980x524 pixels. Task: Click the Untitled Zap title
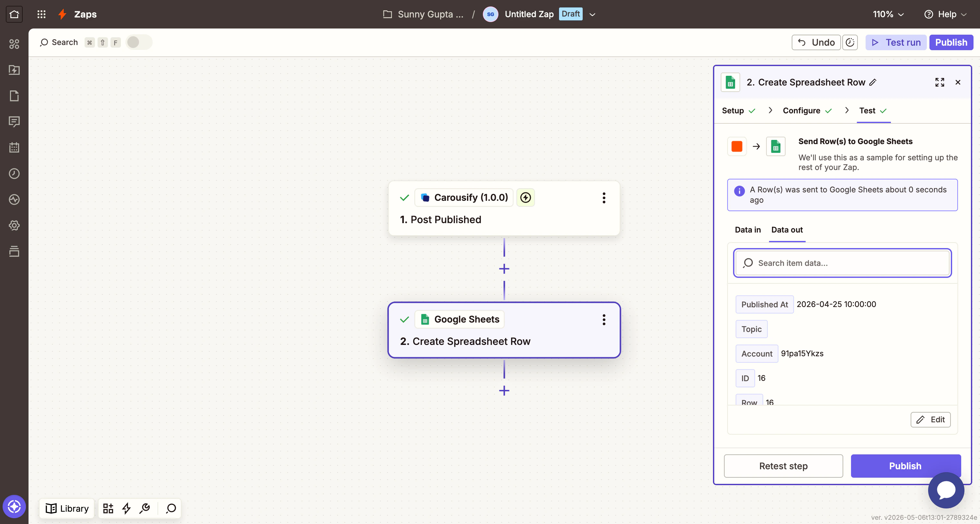coord(529,14)
